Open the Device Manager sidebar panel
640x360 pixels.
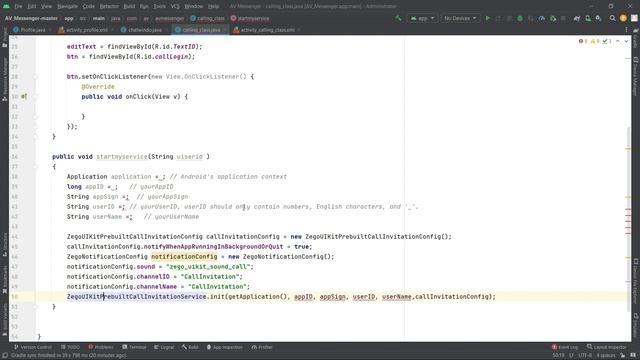coord(636,76)
